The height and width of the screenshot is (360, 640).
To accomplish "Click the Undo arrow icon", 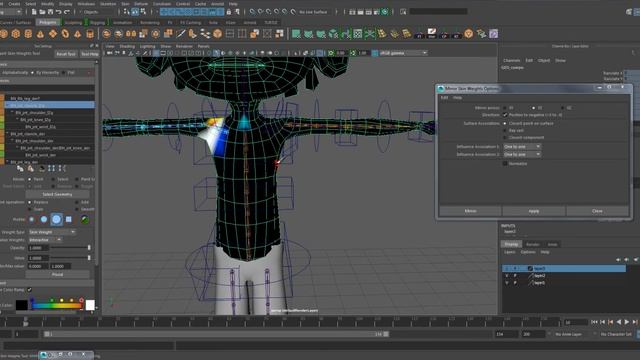I will [x=59, y=12].
